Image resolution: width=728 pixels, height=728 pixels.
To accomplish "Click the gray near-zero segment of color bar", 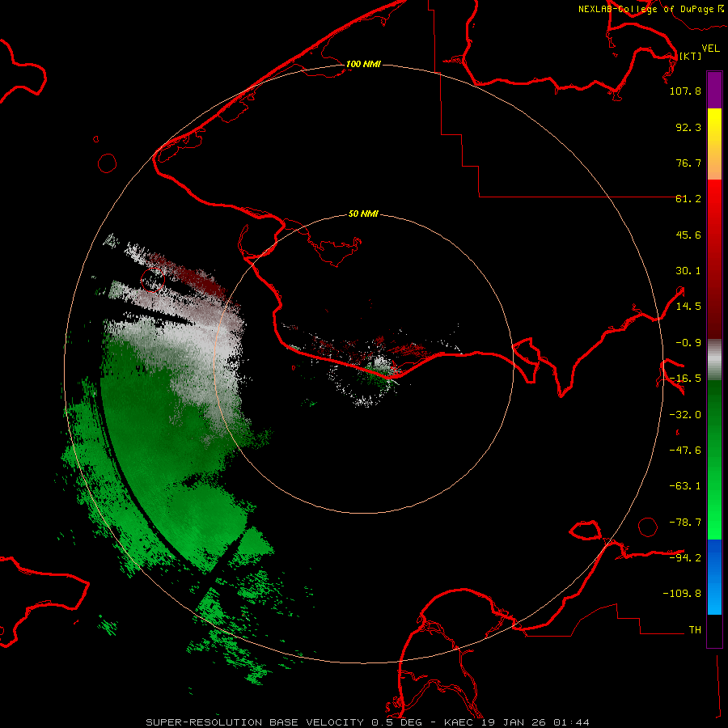I will tap(714, 359).
